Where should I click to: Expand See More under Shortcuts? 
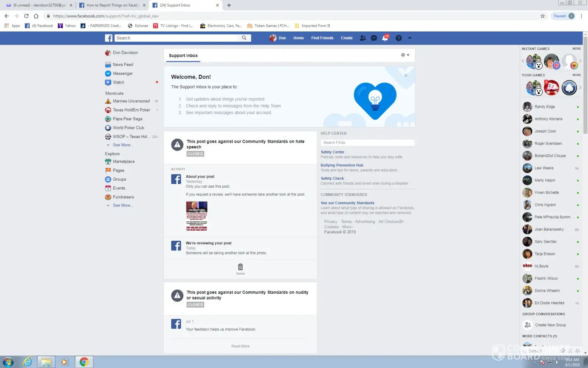[x=122, y=145]
